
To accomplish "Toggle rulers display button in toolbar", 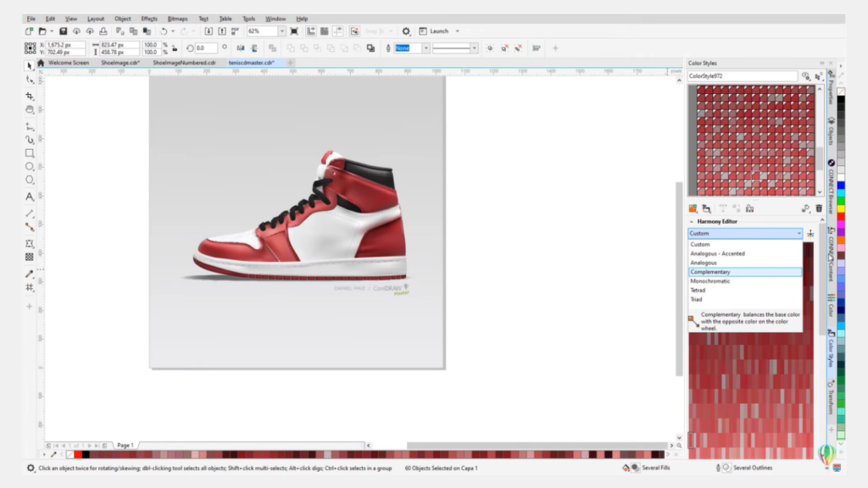I will 311,31.
